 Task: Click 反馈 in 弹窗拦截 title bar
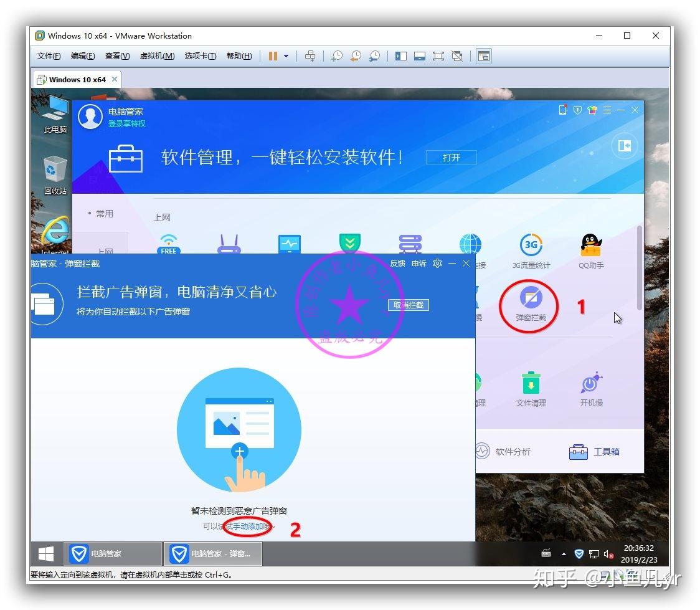coord(397,264)
